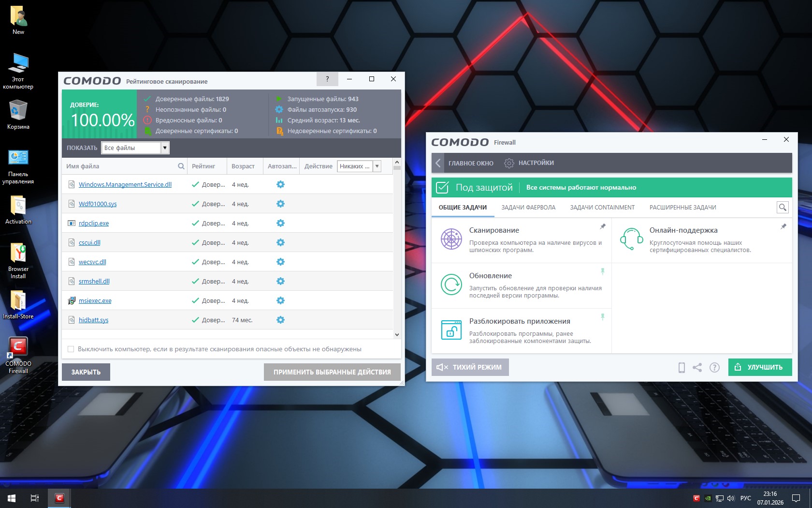Enable the shut down computer after scan checkbox

pyautogui.click(x=71, y=349)
